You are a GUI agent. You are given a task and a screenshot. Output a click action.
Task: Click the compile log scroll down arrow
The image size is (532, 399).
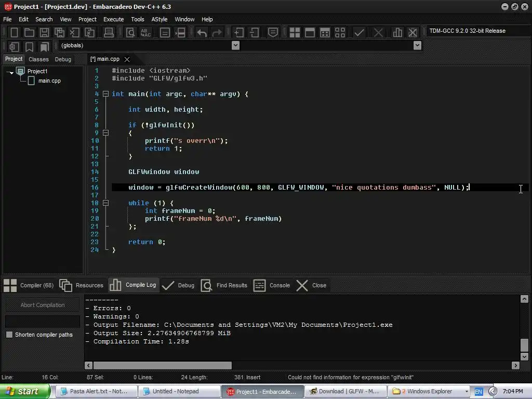(524, 356)
